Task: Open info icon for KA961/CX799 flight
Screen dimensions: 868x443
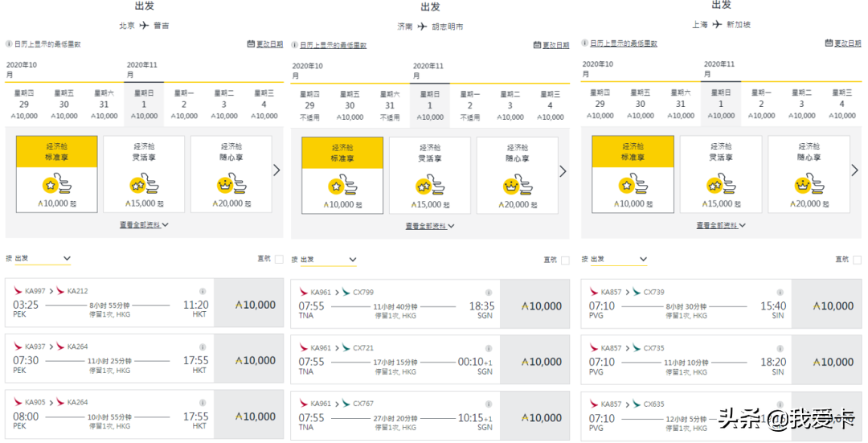Action: click(x=488, y=293)
